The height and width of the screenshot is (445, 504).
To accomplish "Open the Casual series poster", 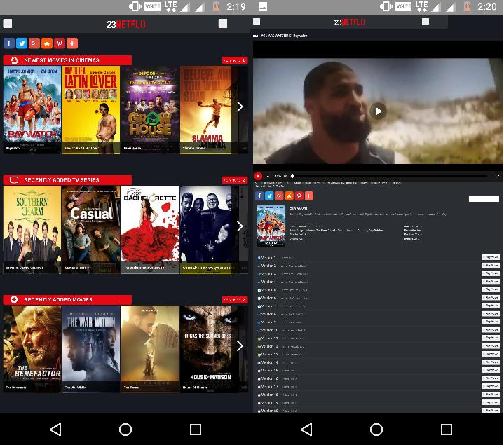I will coord(91,230).
